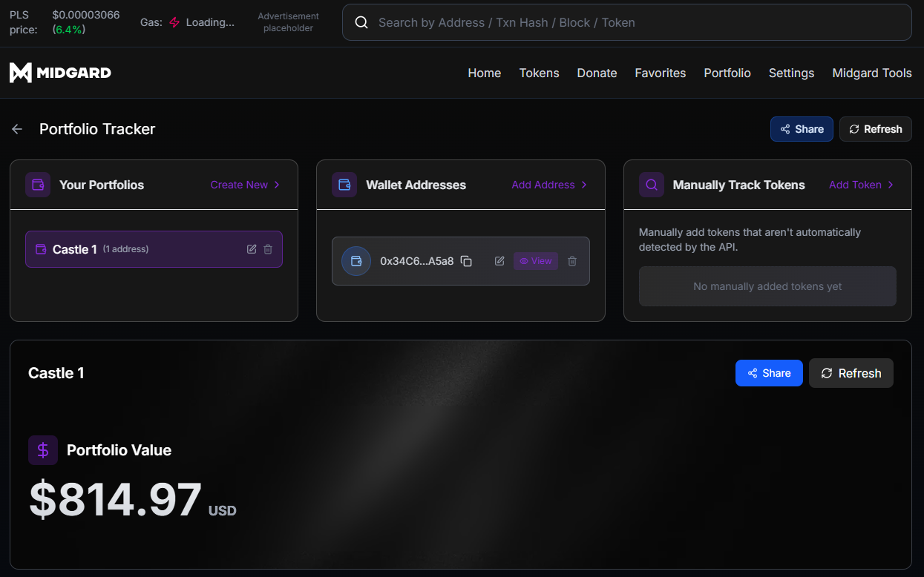Copy the 0x34C6...A5a8 address

pyautogui.click(x=466, y=261)
